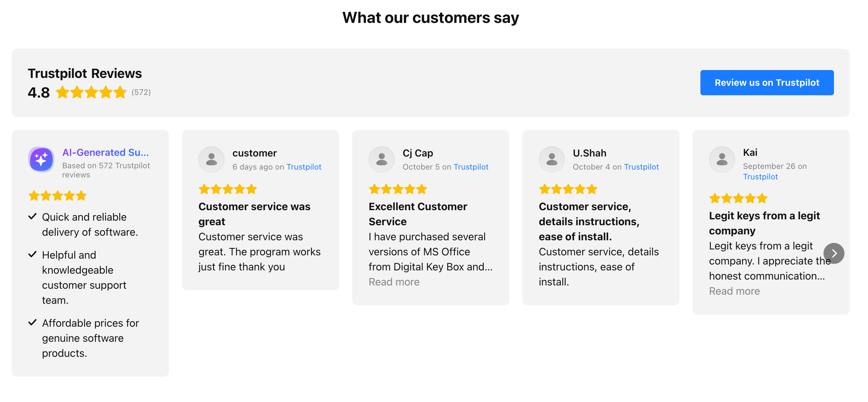The width and height of the screenshot is (868, 402).
Task: Follow the Trustpilot link under U.Shah
Action: (x=641, y=167)
